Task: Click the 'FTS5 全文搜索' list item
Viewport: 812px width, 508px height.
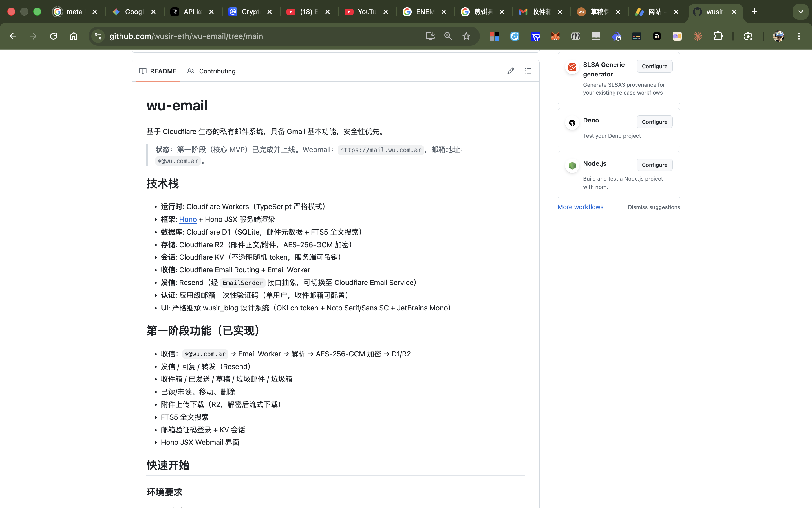Action: coord(185,417)
